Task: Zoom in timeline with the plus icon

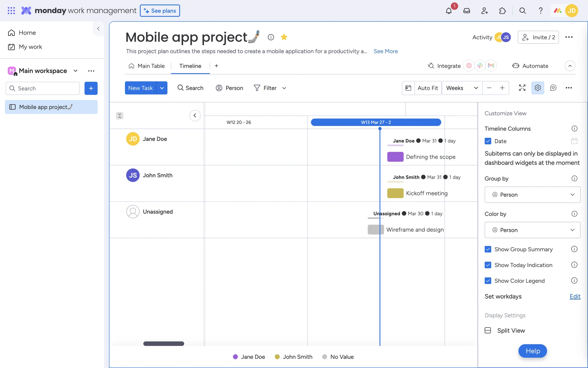Action: [x=502, y=88]
